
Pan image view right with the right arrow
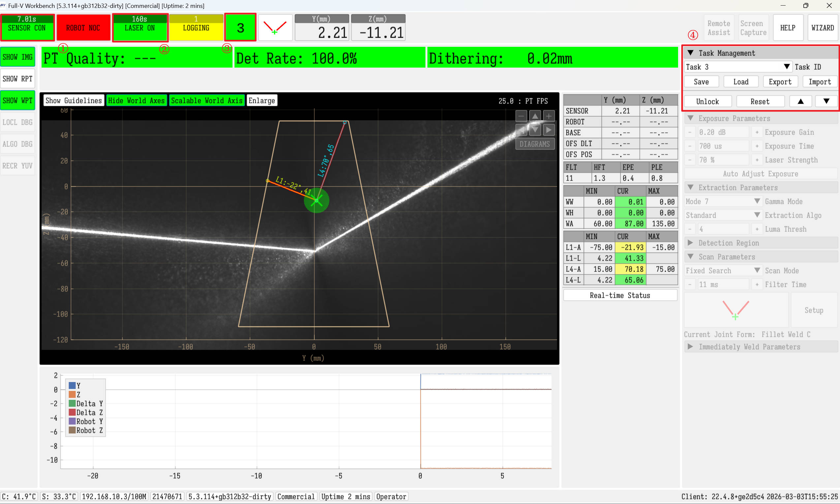(x=548, y=130)
